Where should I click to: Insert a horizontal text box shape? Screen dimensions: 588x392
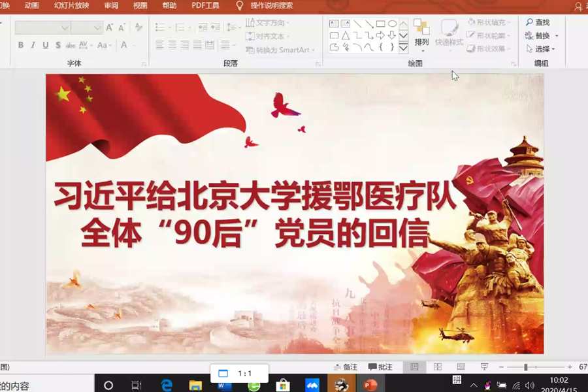pyautogui.click(x=333, y=24)
